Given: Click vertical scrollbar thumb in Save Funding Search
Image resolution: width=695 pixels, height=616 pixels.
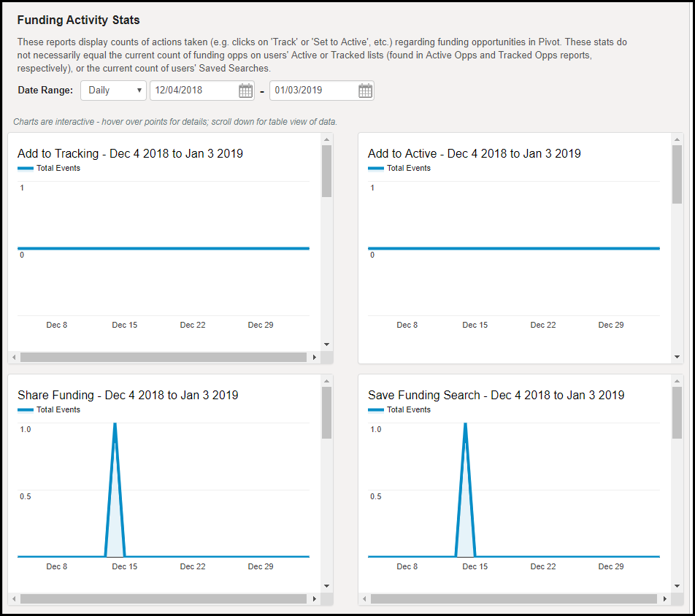Looking at the screenshot, I should (x=677, y=412).
